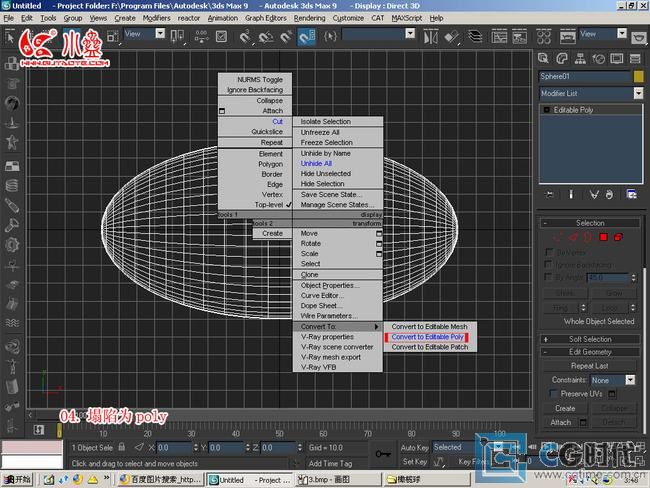Click Keyboard Shortcut Override toggle icon
This screenshot has width=650, height=488.
click(x=221, y=37)
